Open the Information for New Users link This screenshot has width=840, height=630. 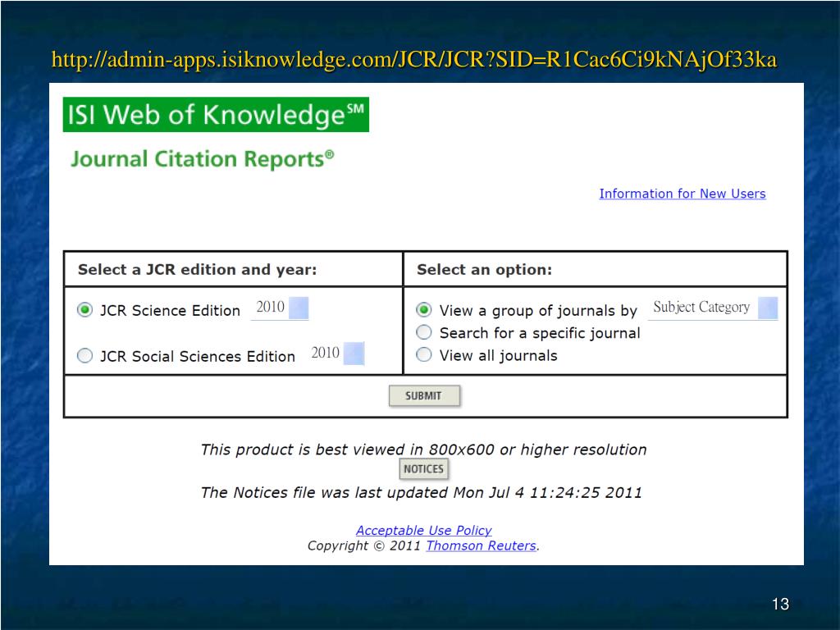[x=682, y=194]
